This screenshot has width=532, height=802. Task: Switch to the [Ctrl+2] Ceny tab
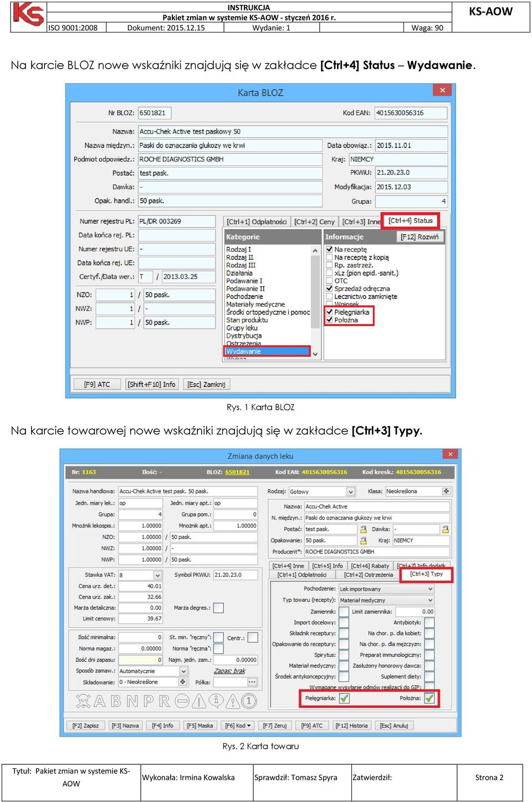tap(314, 222)
